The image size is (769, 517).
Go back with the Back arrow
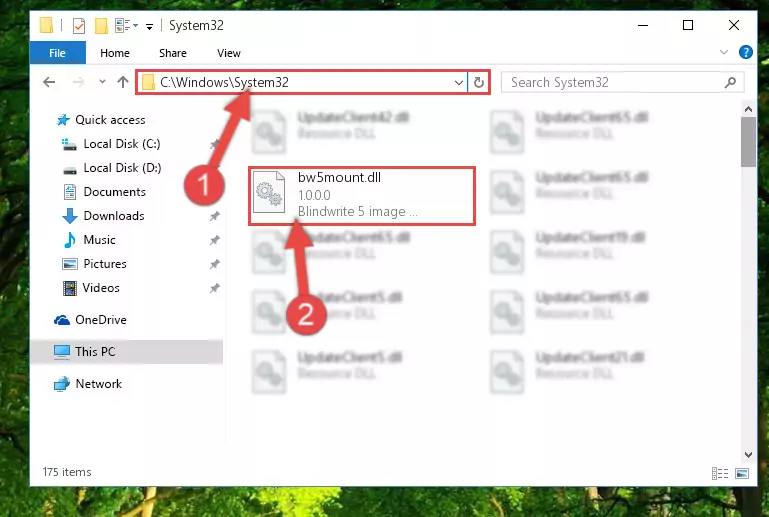(x=49, y=82)
